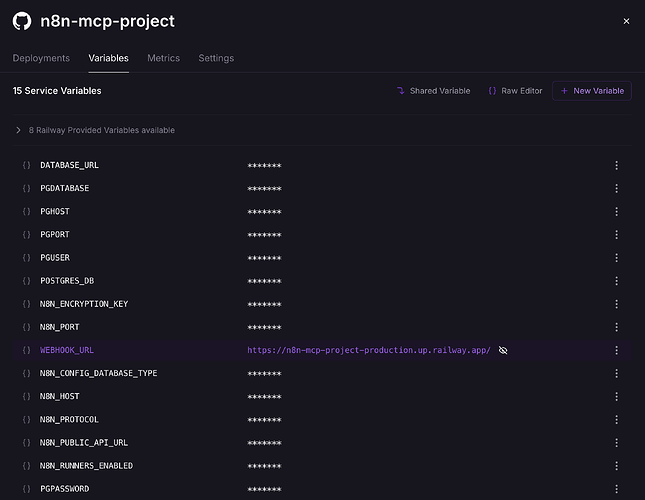Close the n8n-mcp-project panel
The height and width of the screenshot is (500, 645).
click(x=626, y=21)
